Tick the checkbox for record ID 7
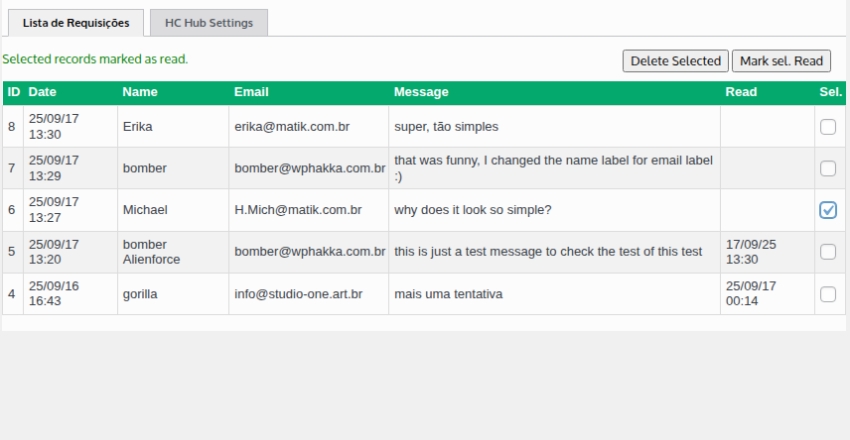This screenshot has height=440, width=850. coord(828,168)
